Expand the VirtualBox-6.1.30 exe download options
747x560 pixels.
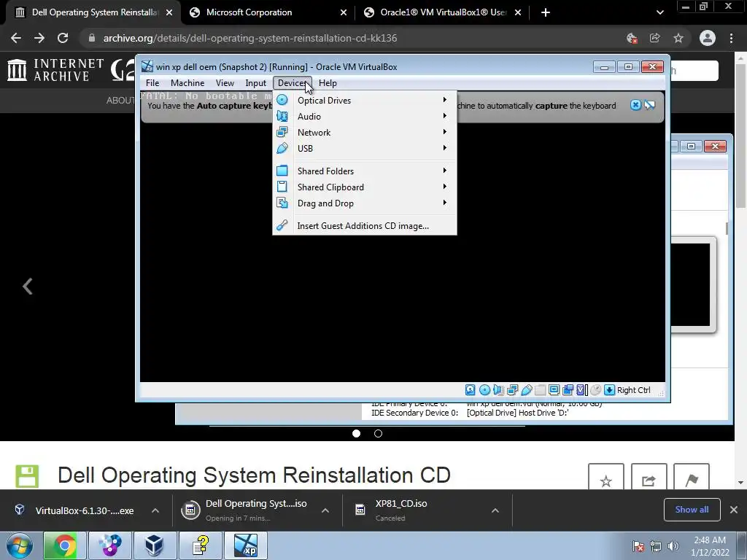[155, 510]
